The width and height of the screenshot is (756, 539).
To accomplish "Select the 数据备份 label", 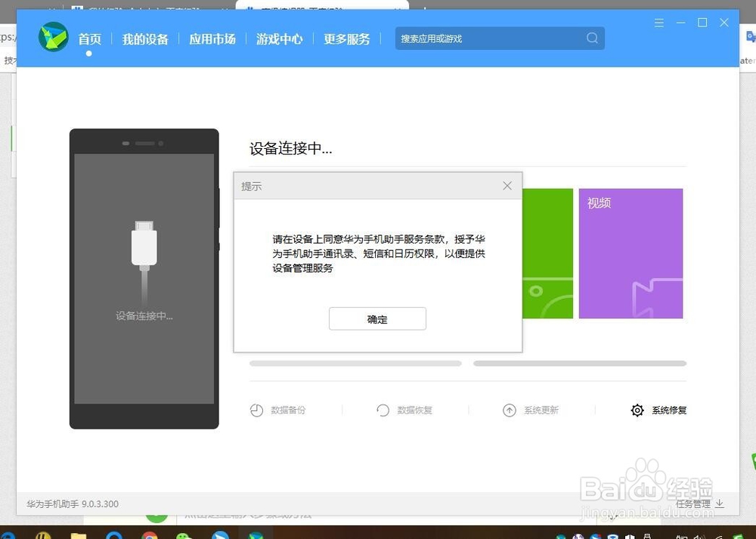I will [x=288, y=410].
